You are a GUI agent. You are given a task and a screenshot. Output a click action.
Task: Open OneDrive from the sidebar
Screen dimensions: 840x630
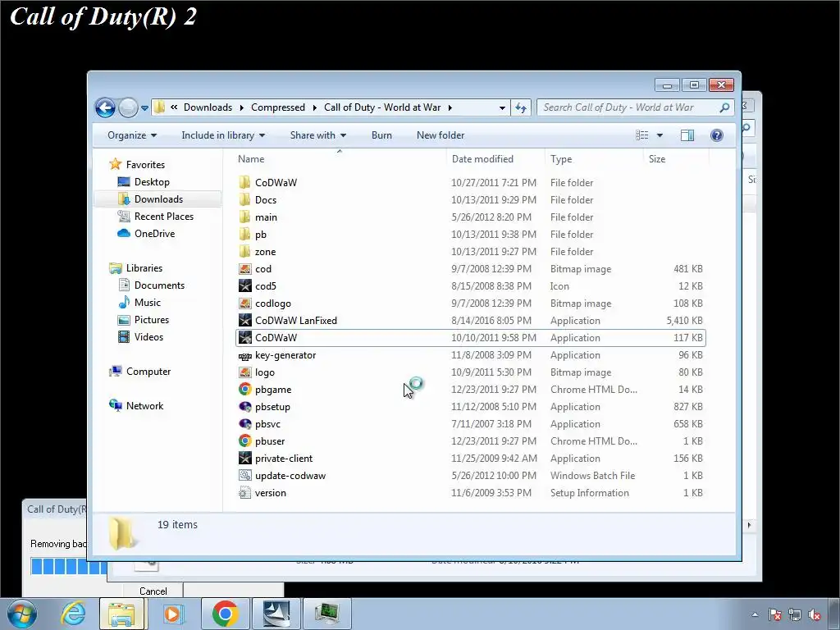pyautogui.click(x=146, y=234)
